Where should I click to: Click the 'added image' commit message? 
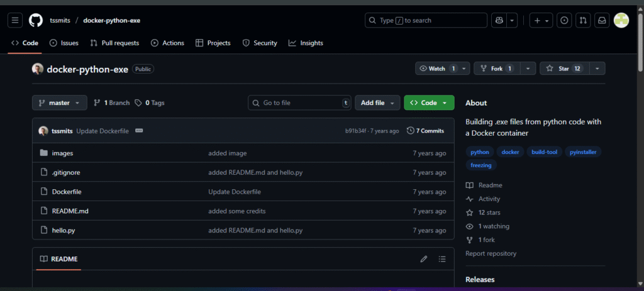(x=228, y=153)
